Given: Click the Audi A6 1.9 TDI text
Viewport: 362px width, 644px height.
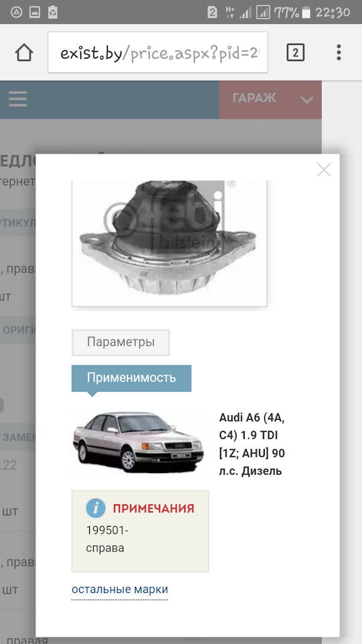Looking at the screenshot, I should click(252, 444).
